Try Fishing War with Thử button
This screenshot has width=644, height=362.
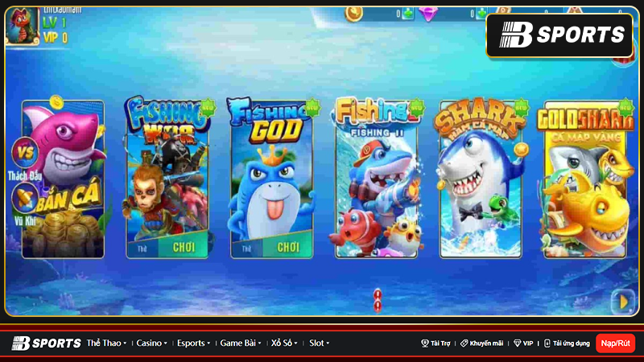pos(142,249)
